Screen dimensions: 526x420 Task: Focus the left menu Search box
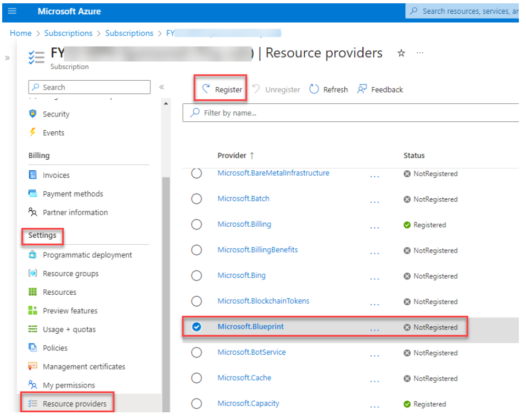pyautogui.click(x=89, y=87)
